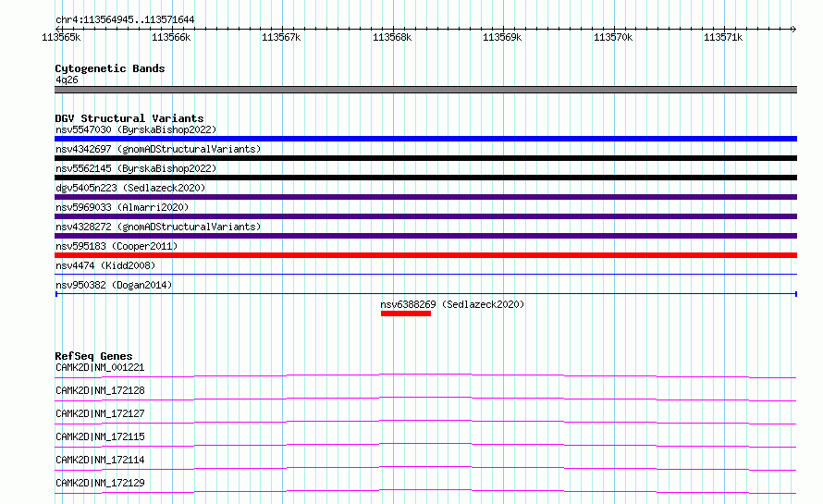
Task: Open variant nsv4474 (Kidd2008) label
Action: [x=105, y=265]
